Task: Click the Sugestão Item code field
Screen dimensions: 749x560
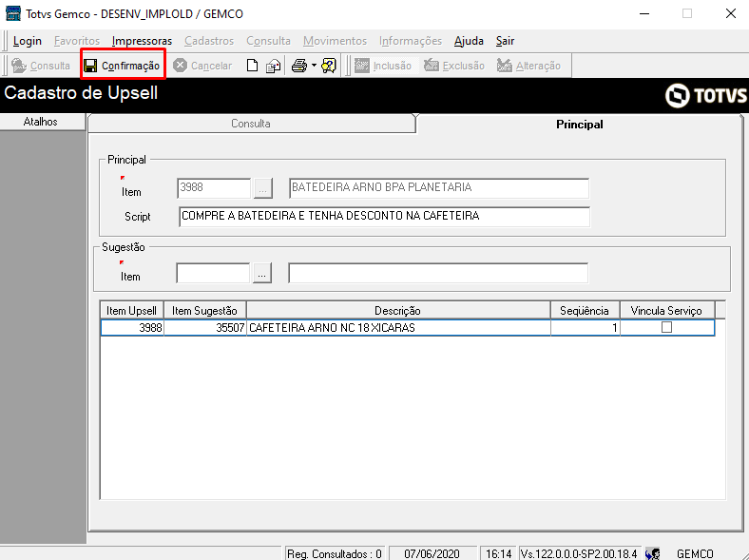Action: click(x=213, y=273)
